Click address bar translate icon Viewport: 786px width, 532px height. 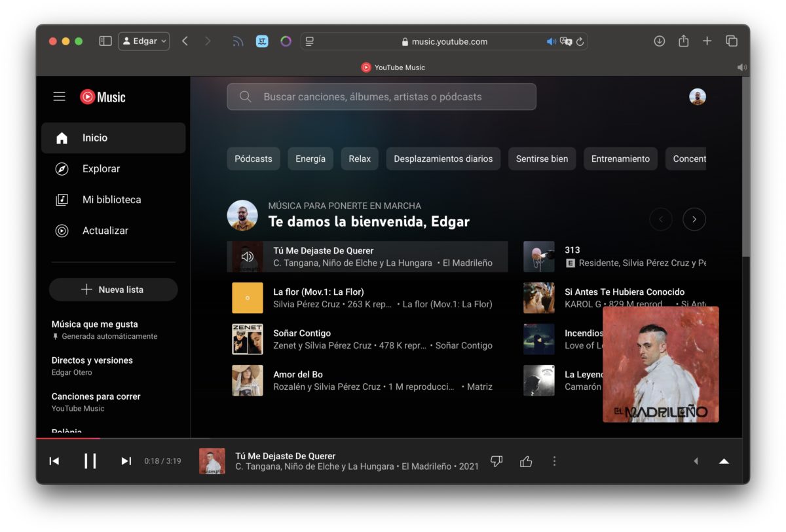point(566,41)
